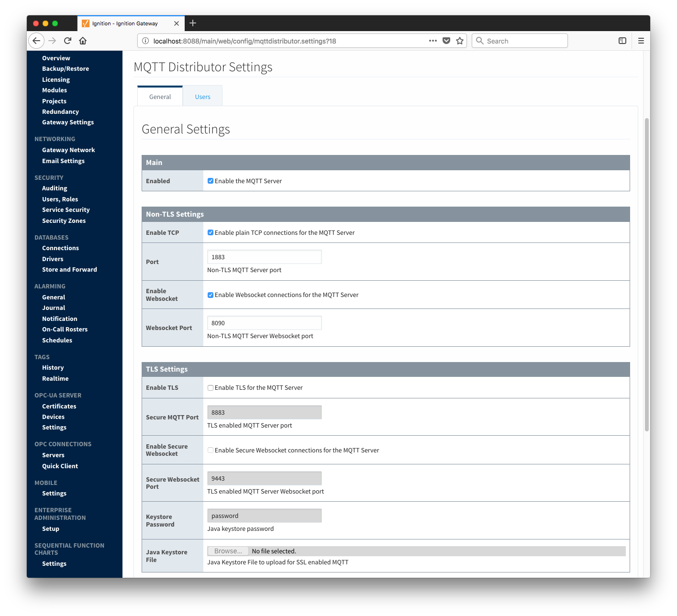Toggle the browser sidebar view
The height and width of the screenshot is (616, 677).
[622, 41]
